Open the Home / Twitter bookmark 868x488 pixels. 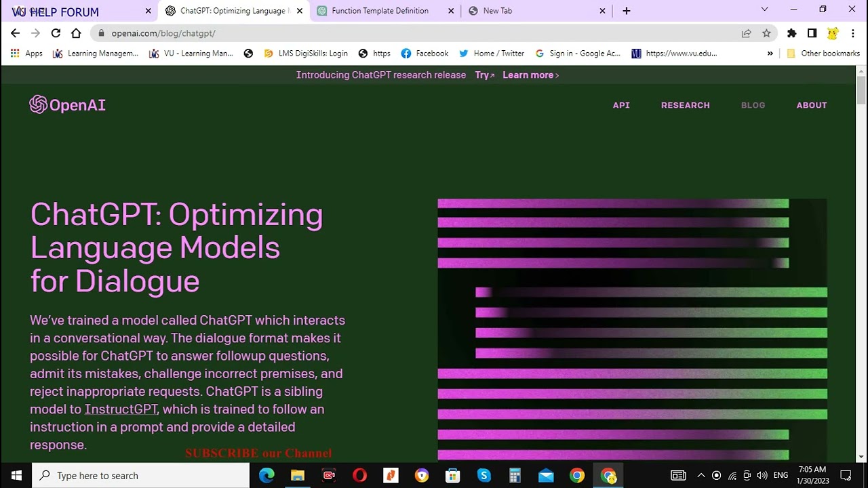tap(492, 53)
